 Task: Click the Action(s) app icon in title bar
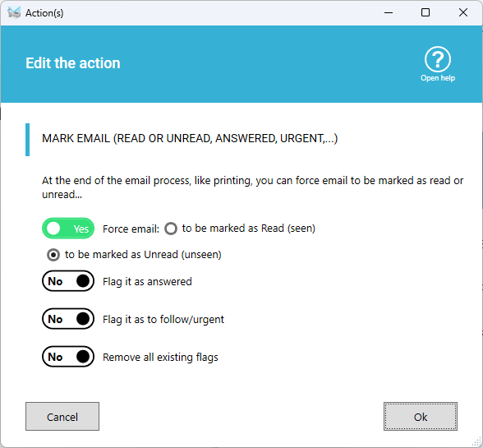[x=14, y=12]
